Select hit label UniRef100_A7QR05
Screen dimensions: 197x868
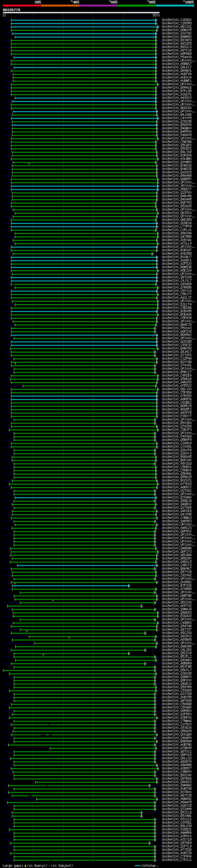[176, 749]
